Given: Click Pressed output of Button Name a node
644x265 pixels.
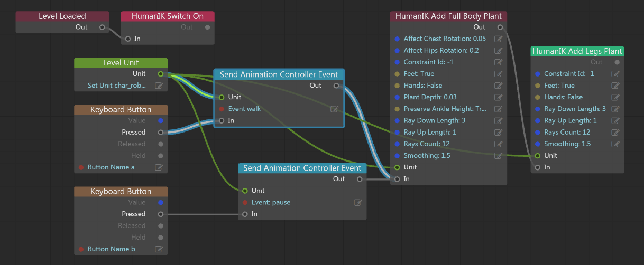Looking at the screenshot, I should click(161, 132).
